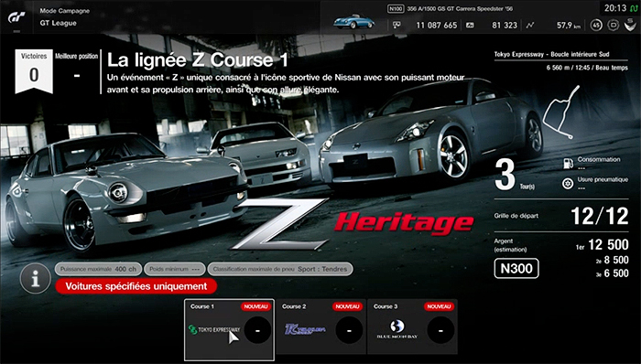
Task: Click the Argent (estimation) label
Action: pos(510,245)
